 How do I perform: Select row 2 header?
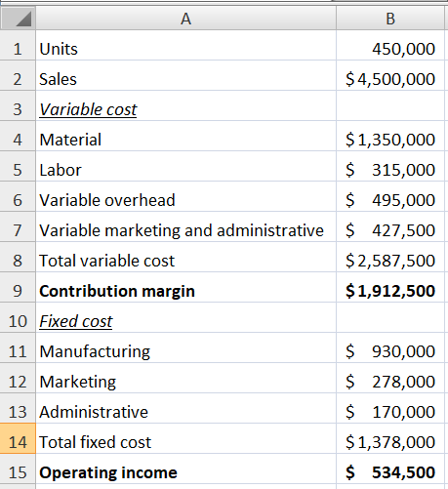18,75
